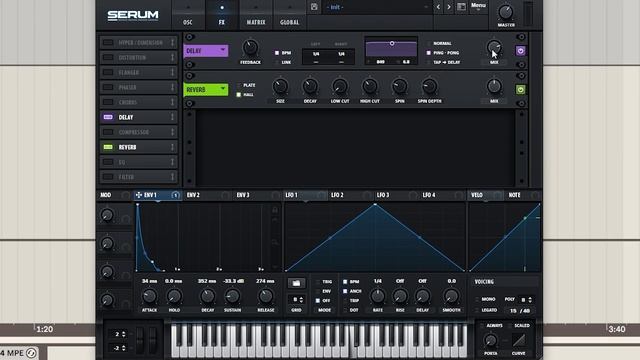Enable the Distortion effect

tap(108, 58)
